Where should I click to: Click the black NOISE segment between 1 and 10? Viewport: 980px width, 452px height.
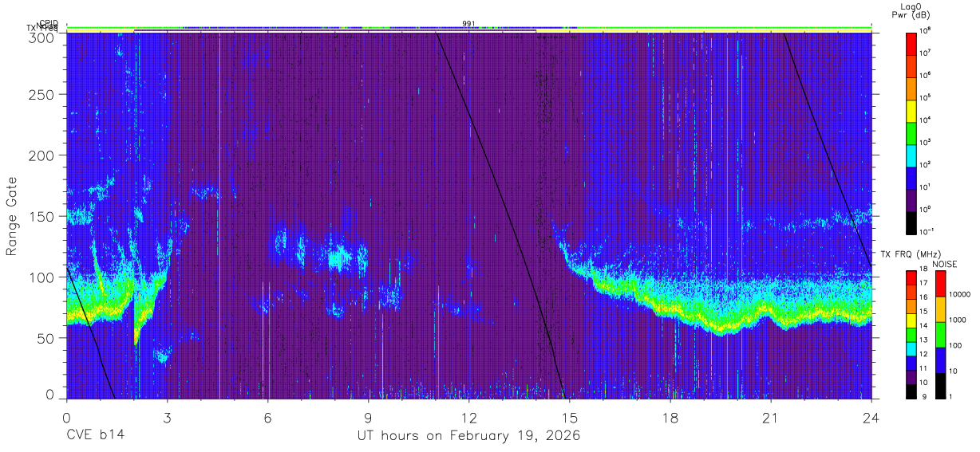tap(939, 386)
